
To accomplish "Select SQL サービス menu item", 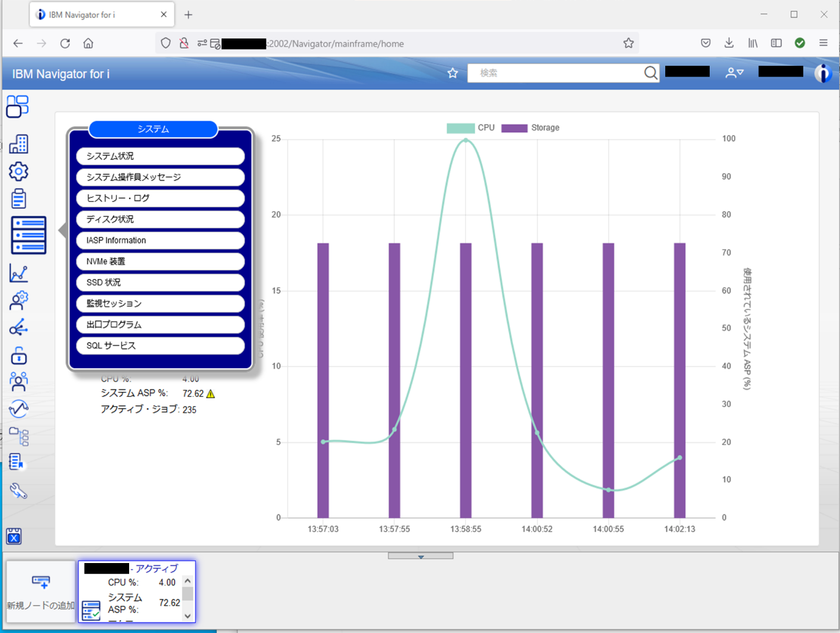I will pyautogui.click(x=160, y=346).
